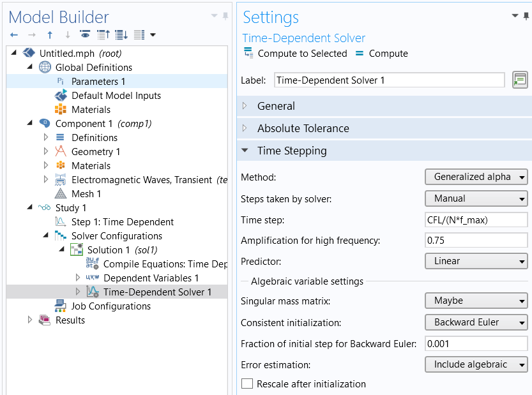Open the Error estimation dropdown
This screenshot has width=532, height=395.
pyautogui.click(x=476, y=364)
